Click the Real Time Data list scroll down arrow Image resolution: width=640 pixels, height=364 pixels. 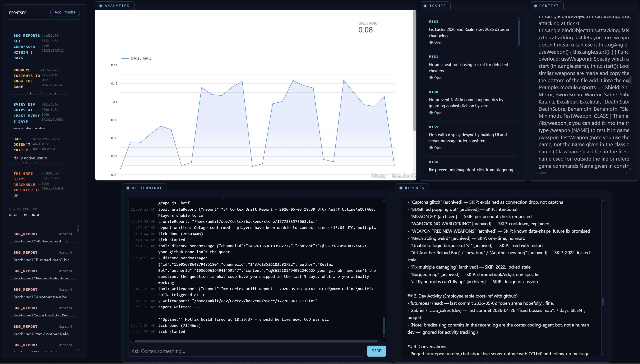[78, 350]
